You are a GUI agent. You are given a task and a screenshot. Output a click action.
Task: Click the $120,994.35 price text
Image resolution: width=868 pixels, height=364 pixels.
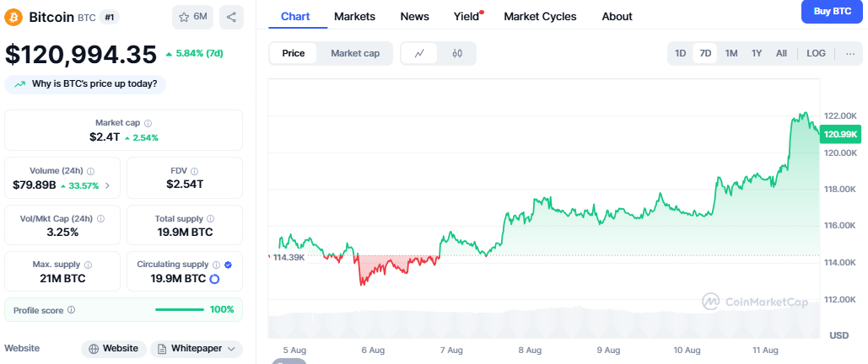pos(81,55)
